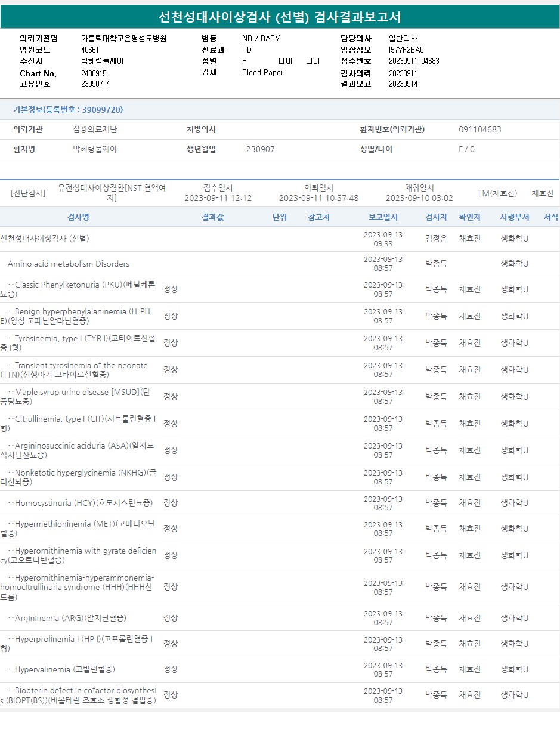Click the 보고일시 column header
This screenshot has height=741, width=560.
pos(383,217)
